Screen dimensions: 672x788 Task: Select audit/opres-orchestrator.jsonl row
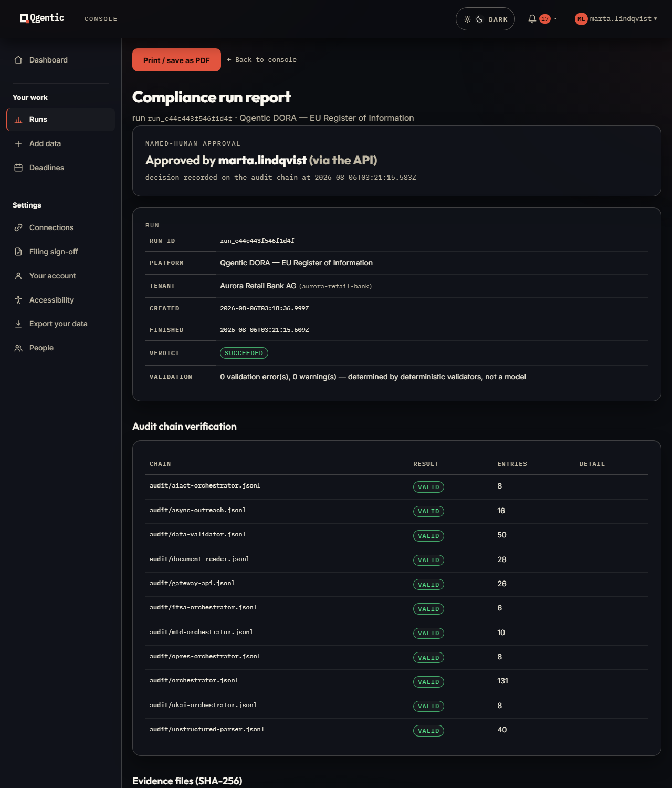397,657
